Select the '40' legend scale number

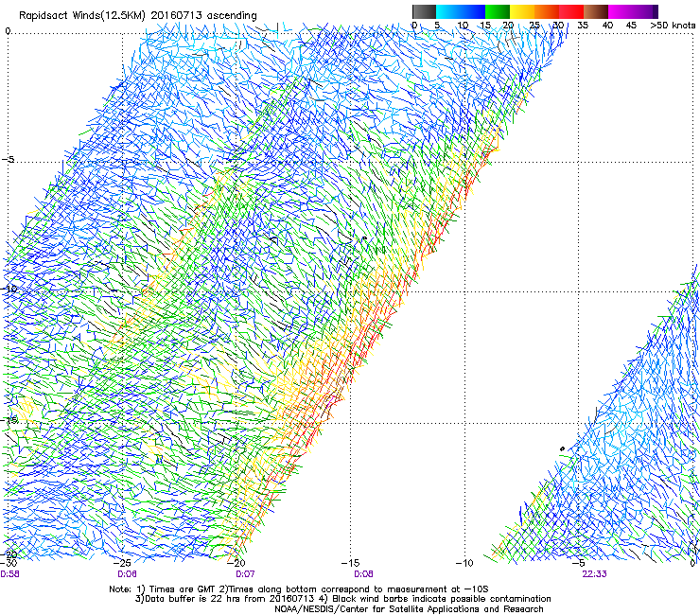point(607,26)
